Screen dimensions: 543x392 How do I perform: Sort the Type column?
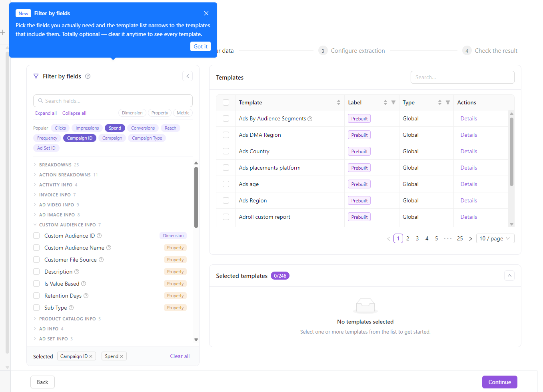440,102
